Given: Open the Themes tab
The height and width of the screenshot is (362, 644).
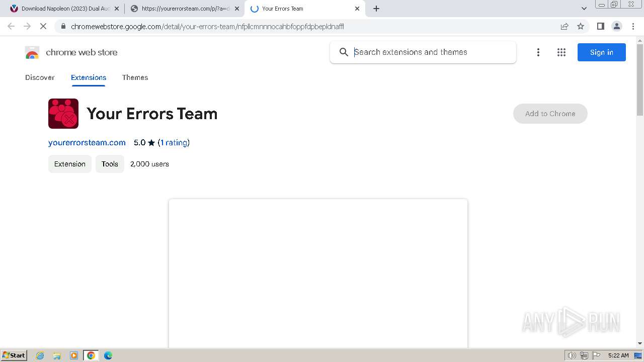Looking at the screenshot, I should click(x=135, y=77).
